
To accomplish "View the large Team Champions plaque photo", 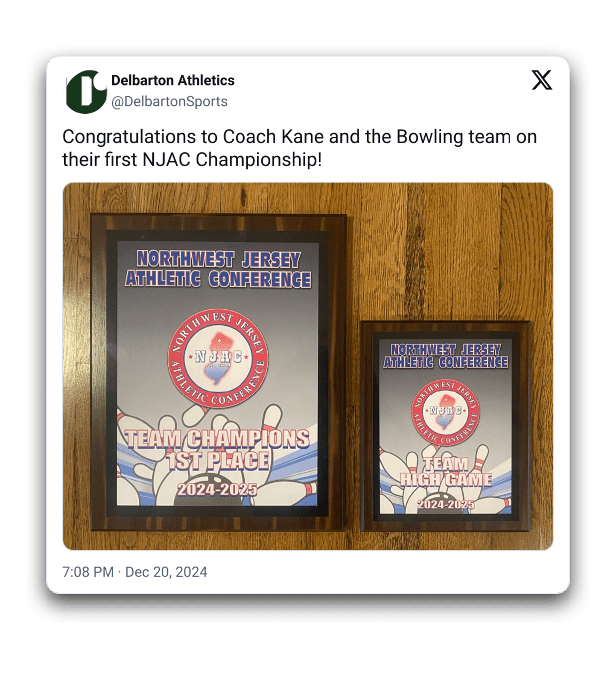I will point(219,373).
